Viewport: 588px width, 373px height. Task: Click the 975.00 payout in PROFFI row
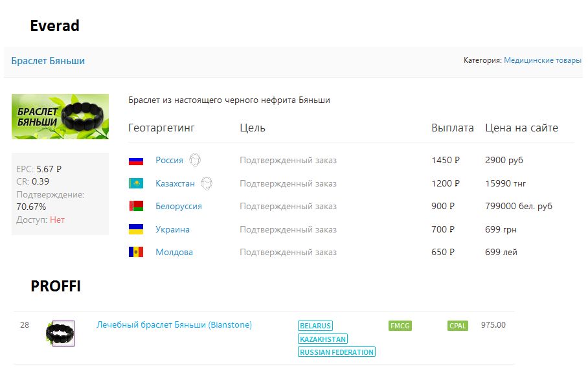(493, 324)
